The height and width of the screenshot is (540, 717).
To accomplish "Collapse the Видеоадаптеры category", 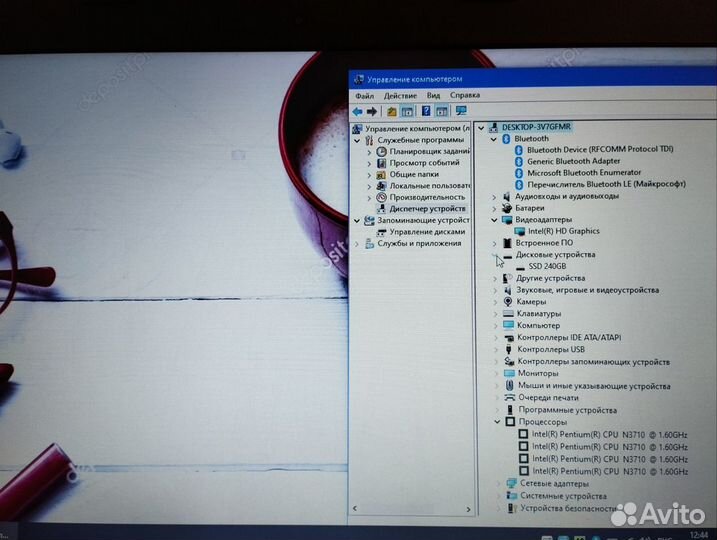I will tap(494, 220).
